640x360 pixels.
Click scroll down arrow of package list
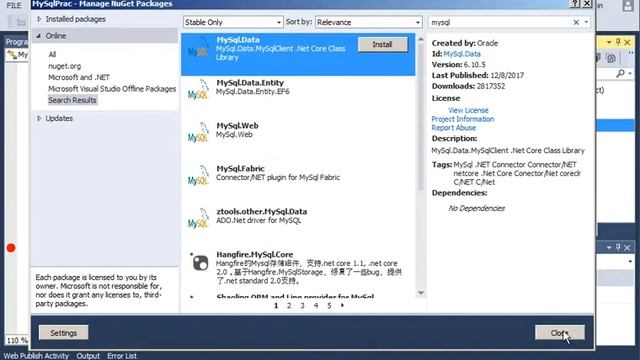click(x=421, y=293)
